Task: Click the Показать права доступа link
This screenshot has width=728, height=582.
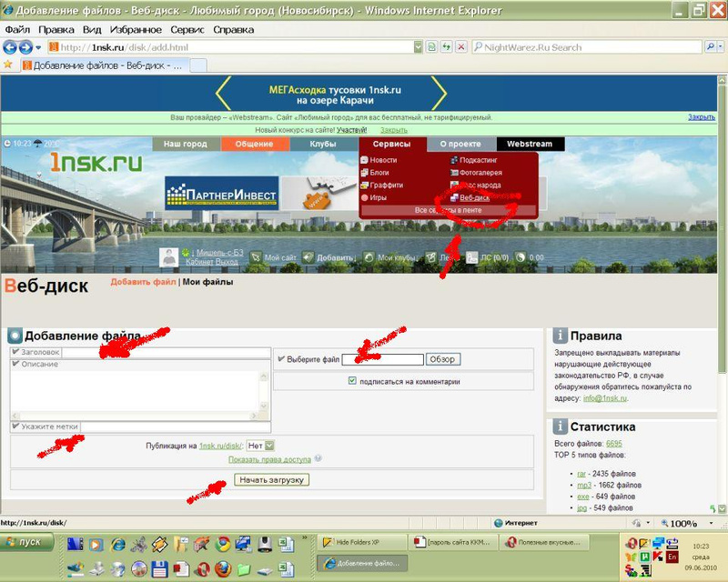Action: (x=269, y=459)
